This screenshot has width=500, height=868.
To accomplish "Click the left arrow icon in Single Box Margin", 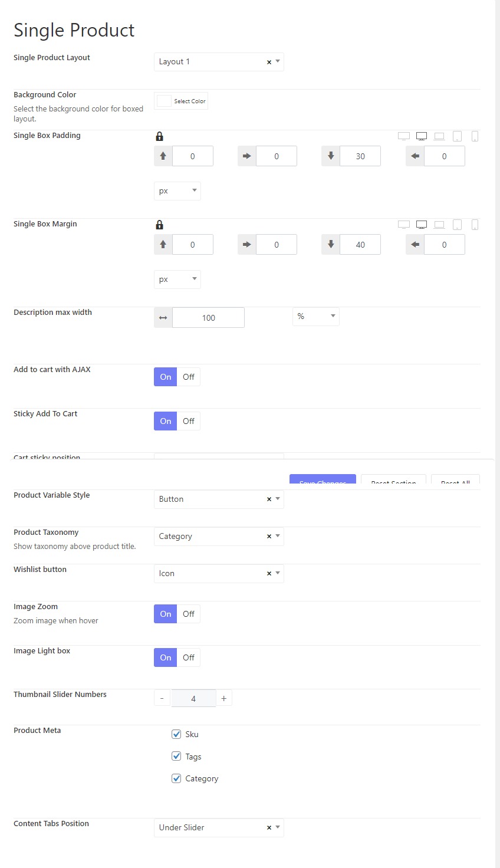I will (x=415, y=245).
